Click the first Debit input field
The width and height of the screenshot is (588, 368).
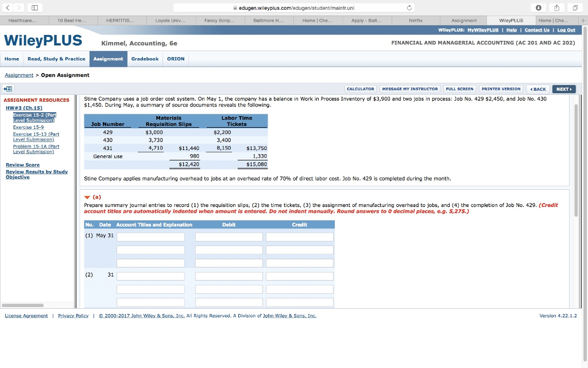pos(229,236)
